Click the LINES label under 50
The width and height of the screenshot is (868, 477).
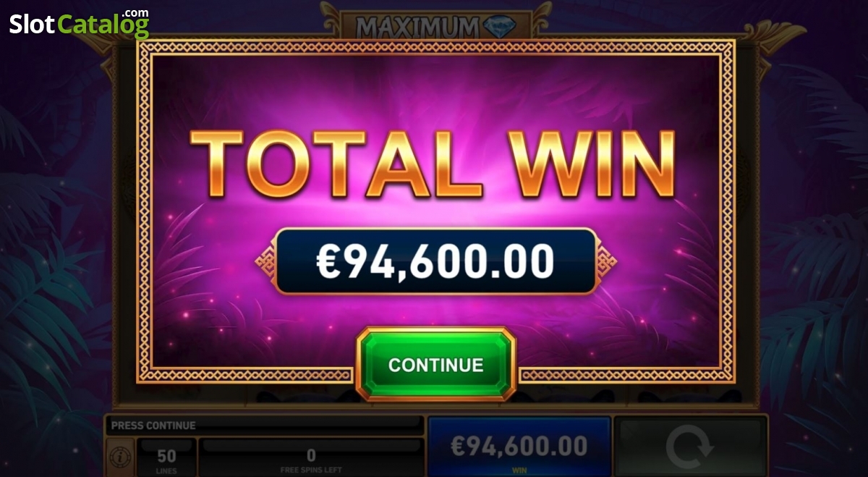coord(166,470)
